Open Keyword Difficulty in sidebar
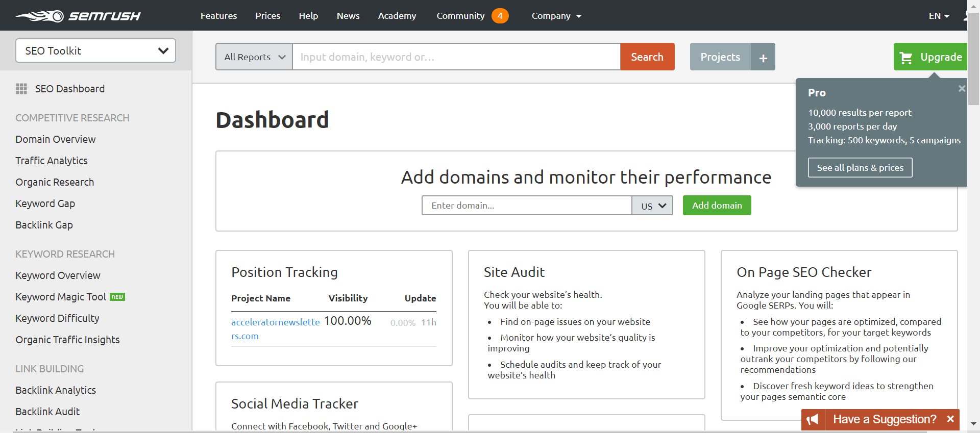The image size is (980, 433). click(x=57, y=318)
